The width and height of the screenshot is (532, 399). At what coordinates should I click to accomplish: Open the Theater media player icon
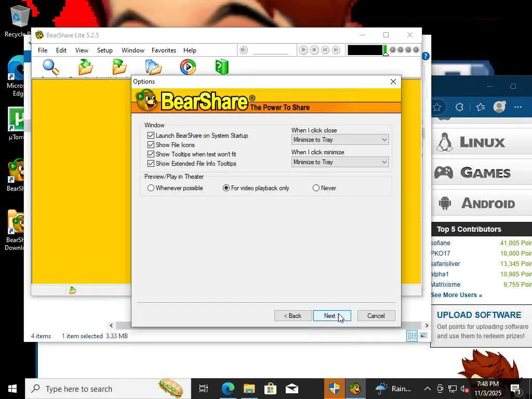click(188, 66)
